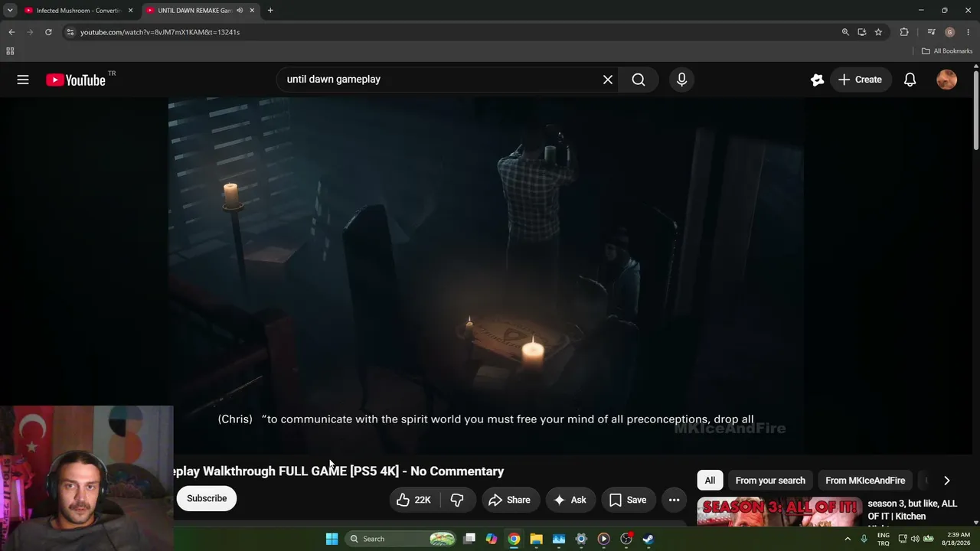This screenshot has width=980, height=551.
Task: Open the Chrome apps grid shortcut
Action: click(x=10, y=51)
